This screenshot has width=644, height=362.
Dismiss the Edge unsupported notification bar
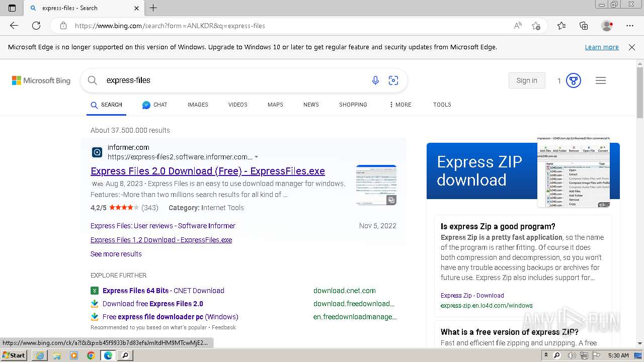632,47
